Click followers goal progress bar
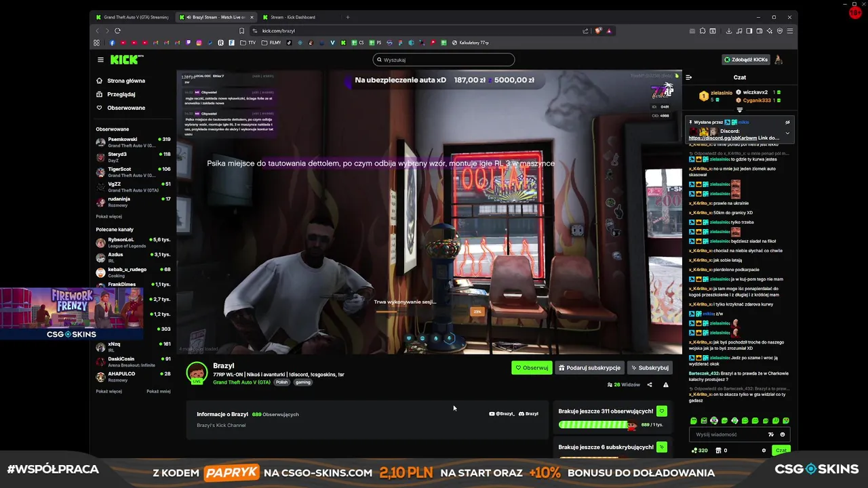The width and height of the screenshot is (868, 488). click(597, 425)
